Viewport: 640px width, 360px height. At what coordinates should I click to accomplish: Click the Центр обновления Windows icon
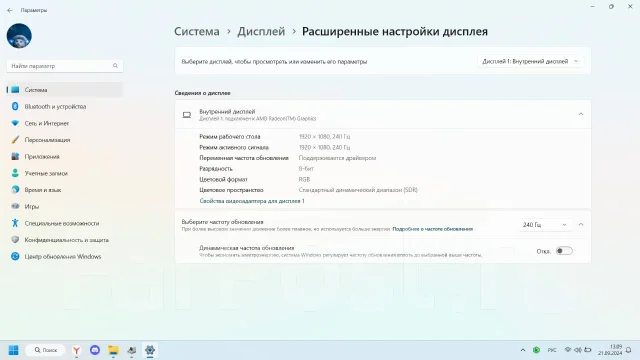(x=16, y=256)
